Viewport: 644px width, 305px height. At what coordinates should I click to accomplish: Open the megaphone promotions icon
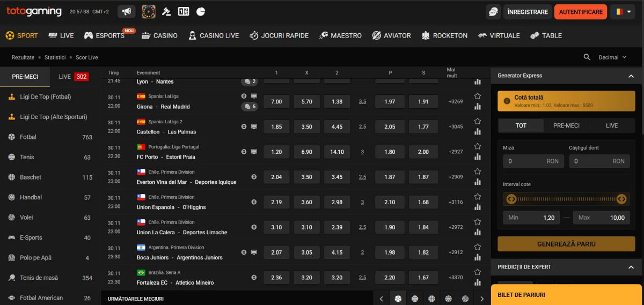127,11
